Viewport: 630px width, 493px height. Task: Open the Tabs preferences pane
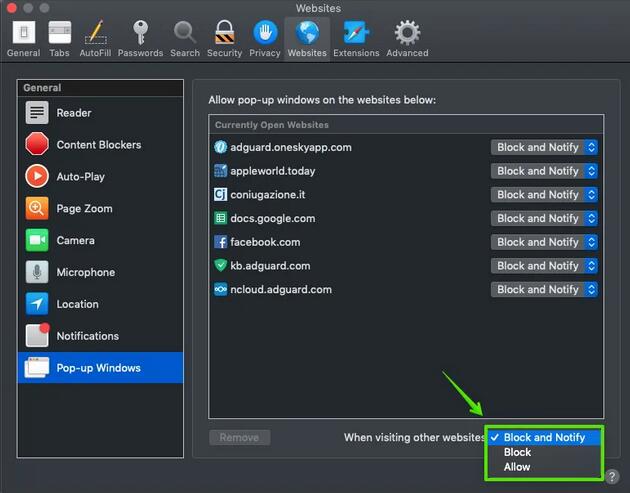[x=60, y=38]
